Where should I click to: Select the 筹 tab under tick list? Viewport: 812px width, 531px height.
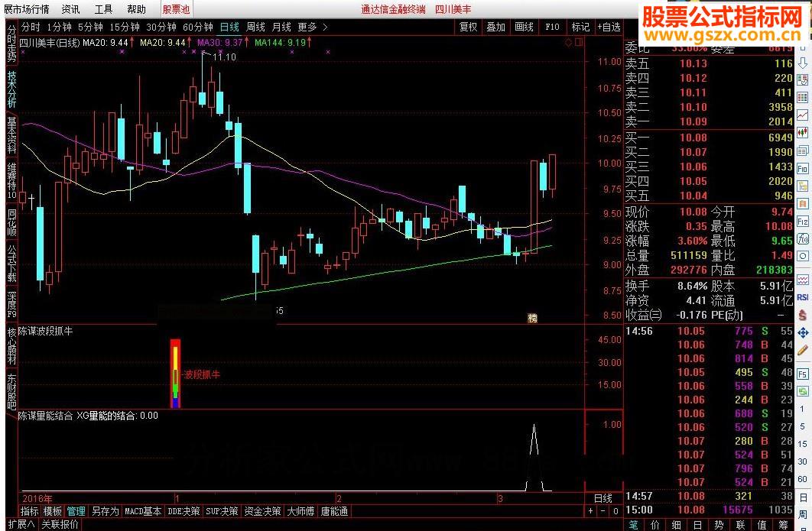[783, 525]
